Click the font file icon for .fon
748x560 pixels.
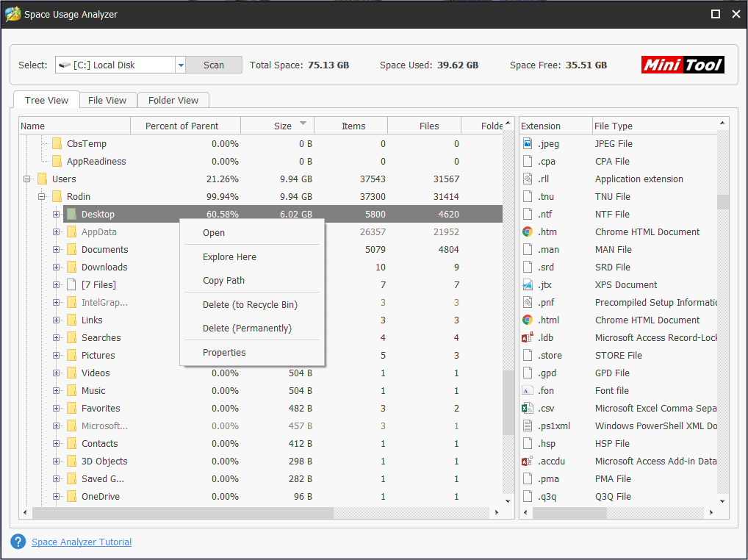(x=527, y=390)
